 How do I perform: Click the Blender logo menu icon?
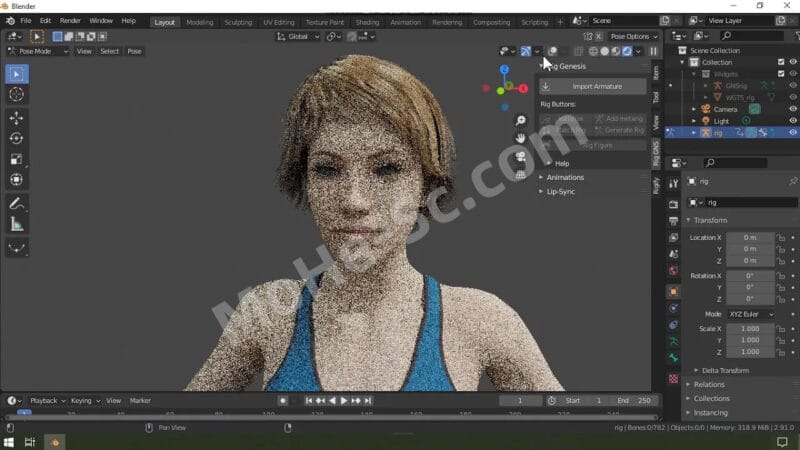pyautogui.click(x=10, y=21)
